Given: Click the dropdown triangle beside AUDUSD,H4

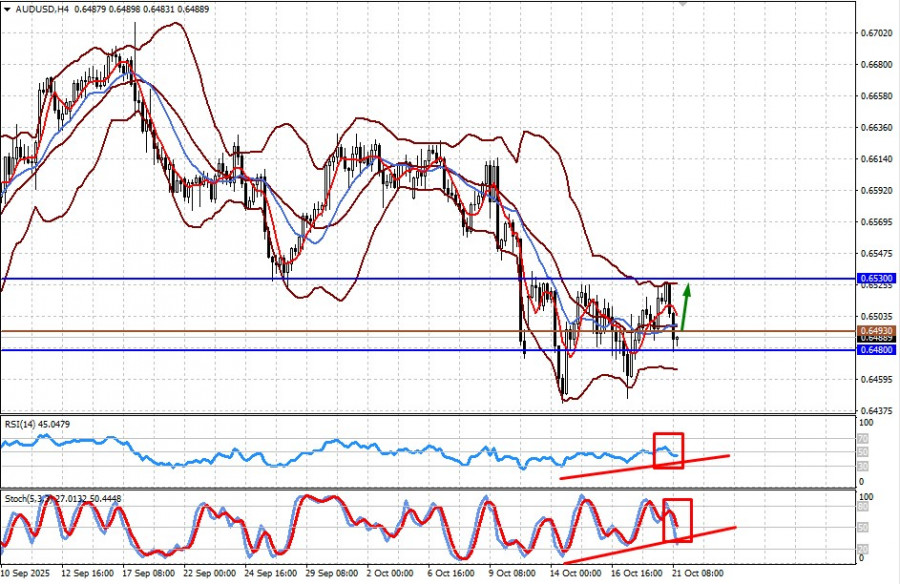Looking at the screenshot, I should point(8,9).
